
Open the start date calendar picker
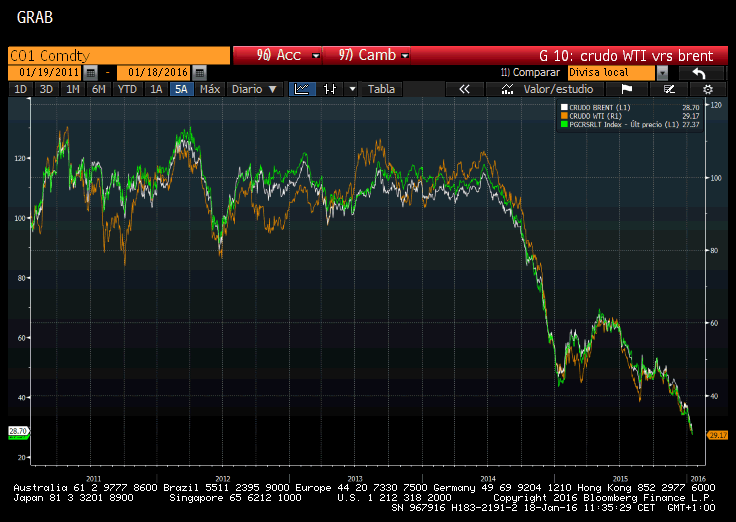(x=91, y=73)
